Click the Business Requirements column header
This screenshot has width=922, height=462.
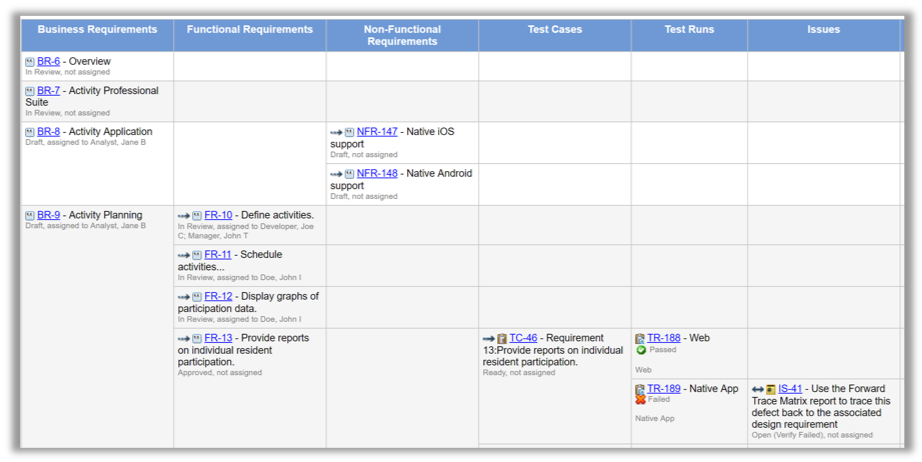pos(97,30)
